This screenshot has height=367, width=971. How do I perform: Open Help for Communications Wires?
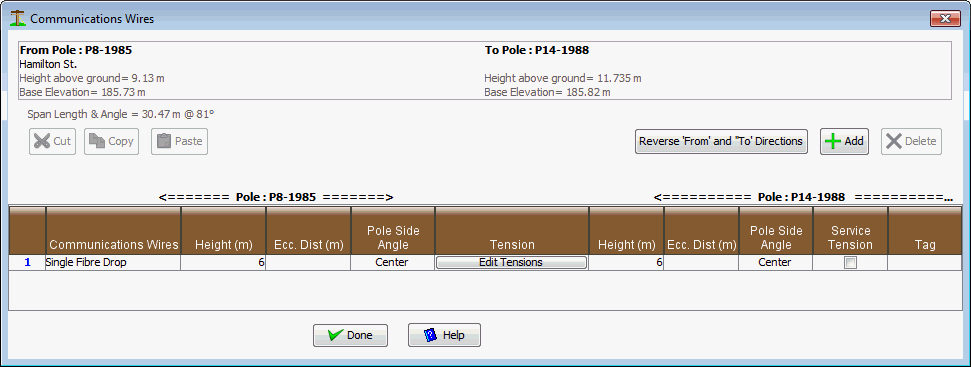point(445,335)
